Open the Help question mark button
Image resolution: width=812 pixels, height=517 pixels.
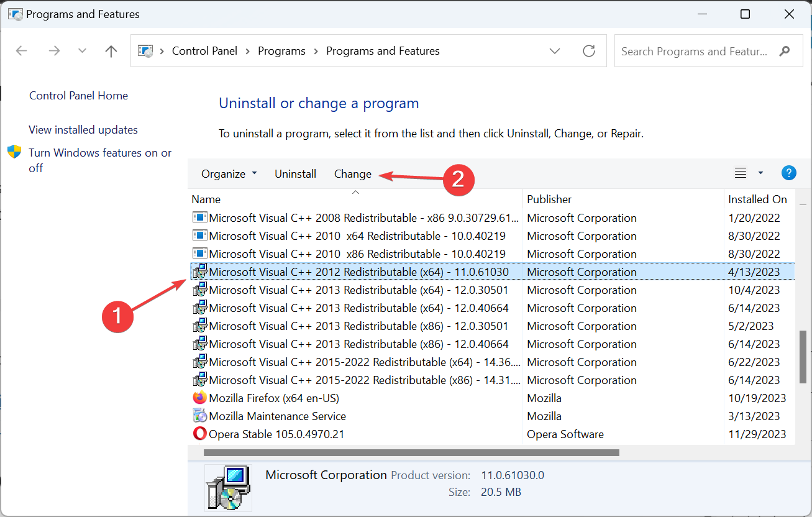point(788,173)
